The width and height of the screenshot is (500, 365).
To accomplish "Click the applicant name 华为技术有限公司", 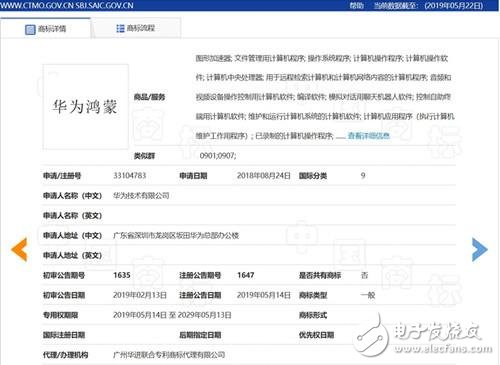I will click(x=141, y=196).
